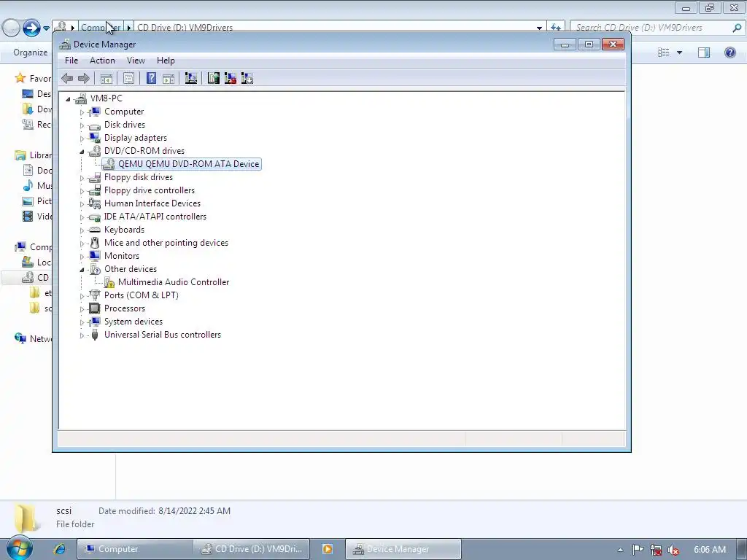The image size is (747, 560).
Task: Collapse the DVD/CD-ROM drives category
Action: (82, 152)
